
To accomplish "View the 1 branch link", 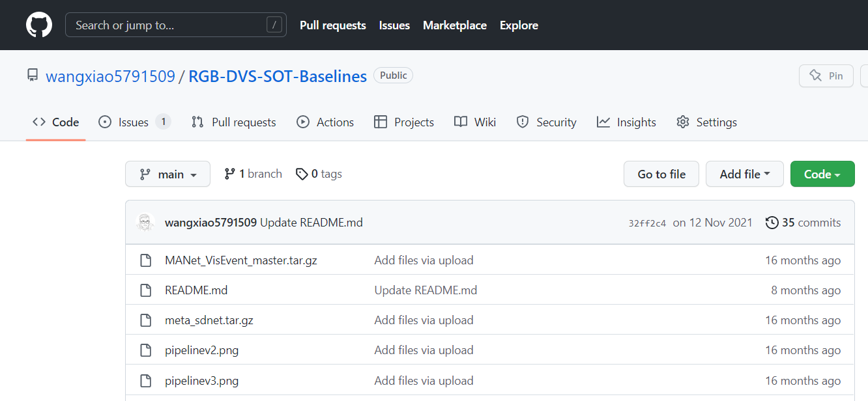I will (x=253, y=174).
